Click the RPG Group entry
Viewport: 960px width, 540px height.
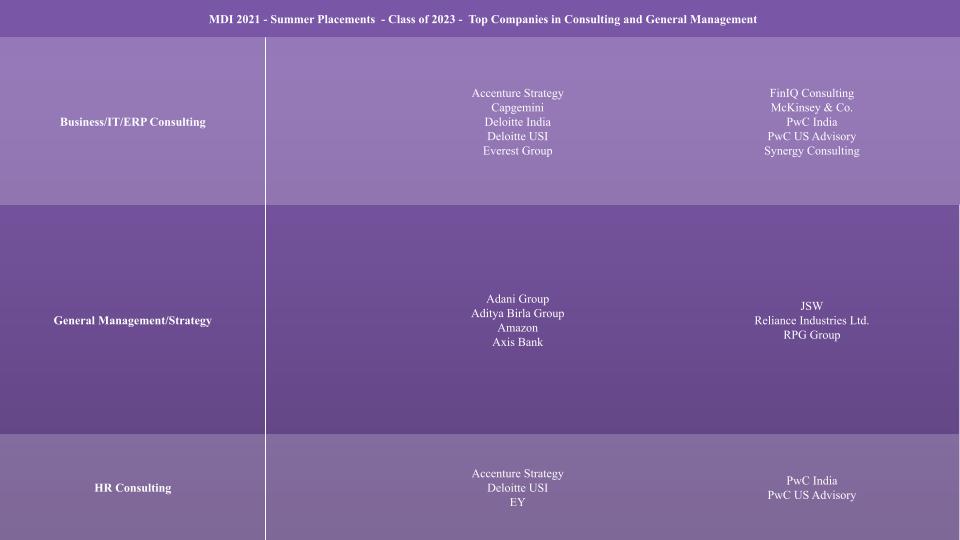812,335
